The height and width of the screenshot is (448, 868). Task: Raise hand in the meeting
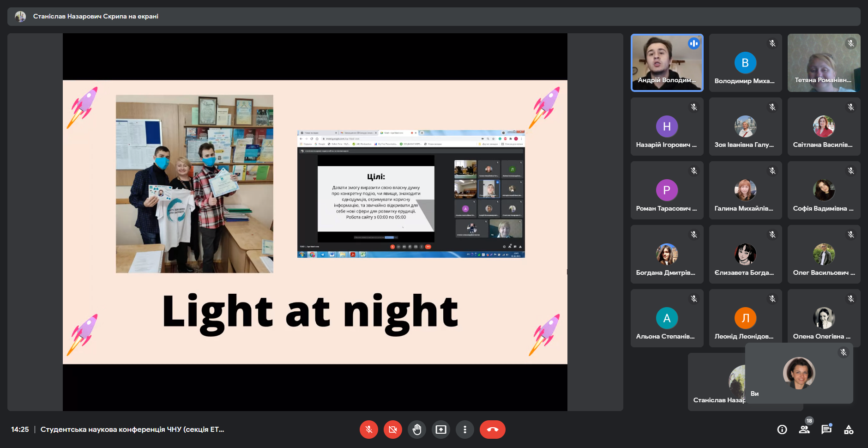[x=417, y=430]
